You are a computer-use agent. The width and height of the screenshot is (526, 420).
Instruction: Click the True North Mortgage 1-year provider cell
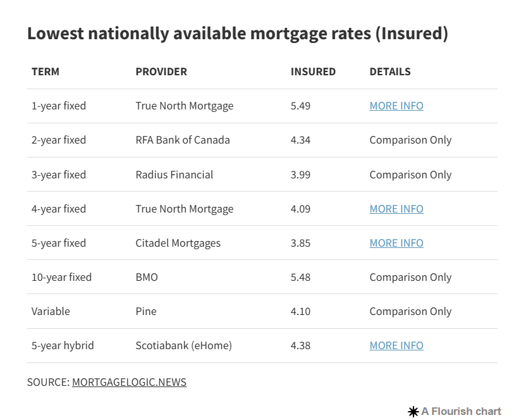(184, 106)
